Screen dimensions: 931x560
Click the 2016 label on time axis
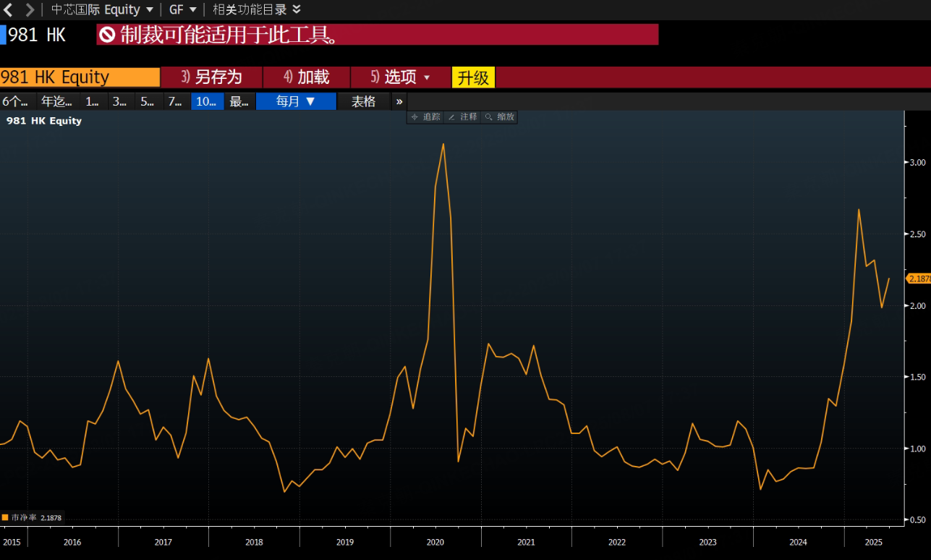tap(72, 542)
